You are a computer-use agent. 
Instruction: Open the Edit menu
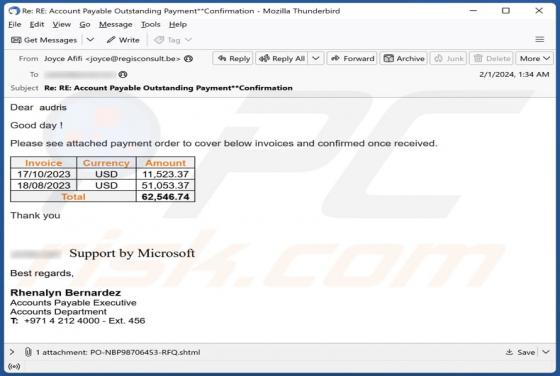point(37,24)
